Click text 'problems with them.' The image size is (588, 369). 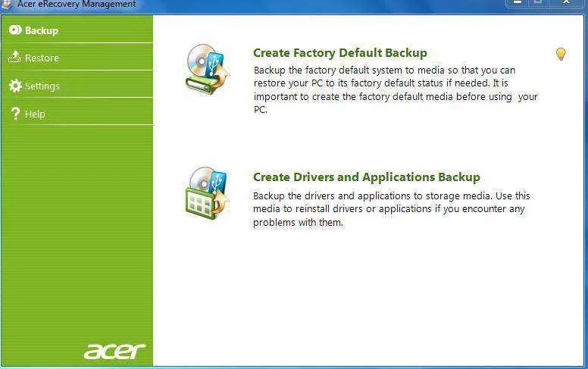coord(298,222)
